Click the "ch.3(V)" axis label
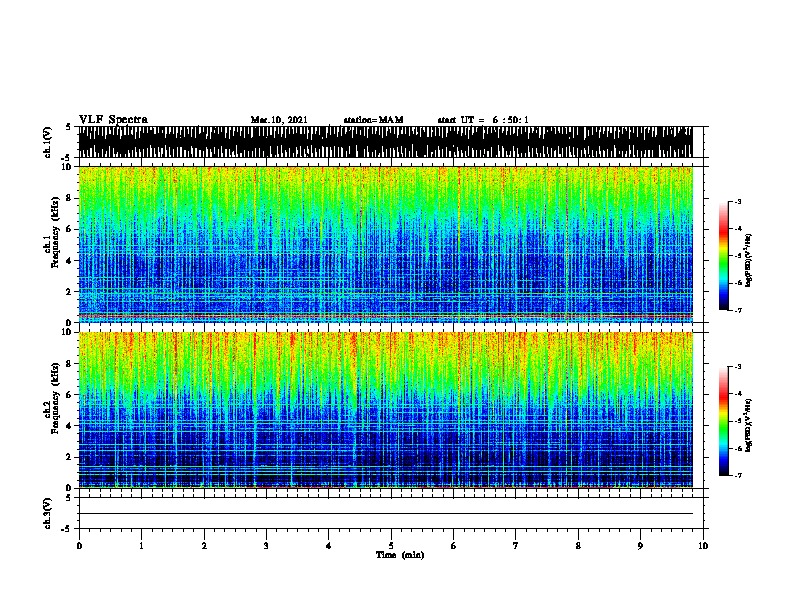792x612 pixels. point(48,513)
